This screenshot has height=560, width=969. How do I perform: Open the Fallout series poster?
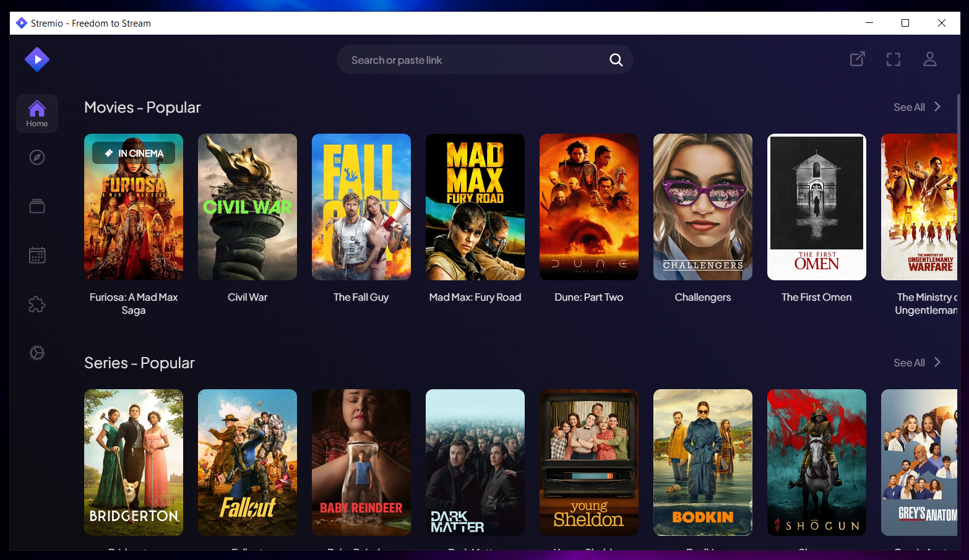pyautogui.click(x=248, y=462)
